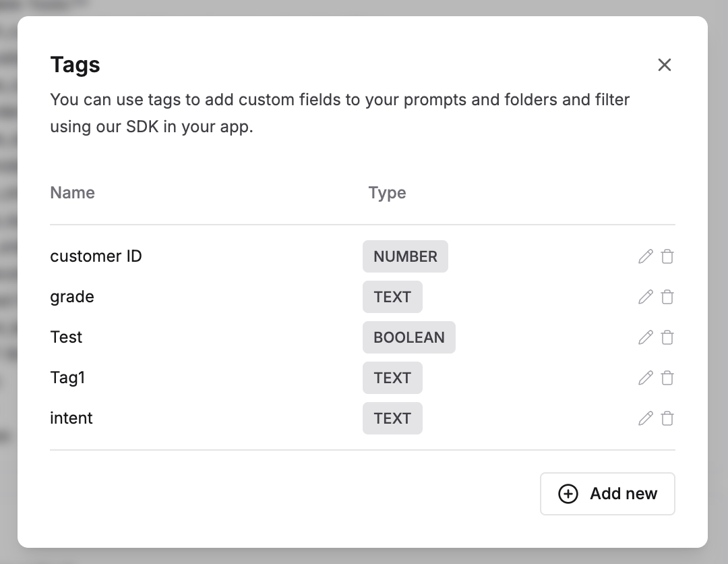This screenshot has width=728, height=564.
Task: Select the NUMBER type badge for customer ID
Action: point(405,256)
